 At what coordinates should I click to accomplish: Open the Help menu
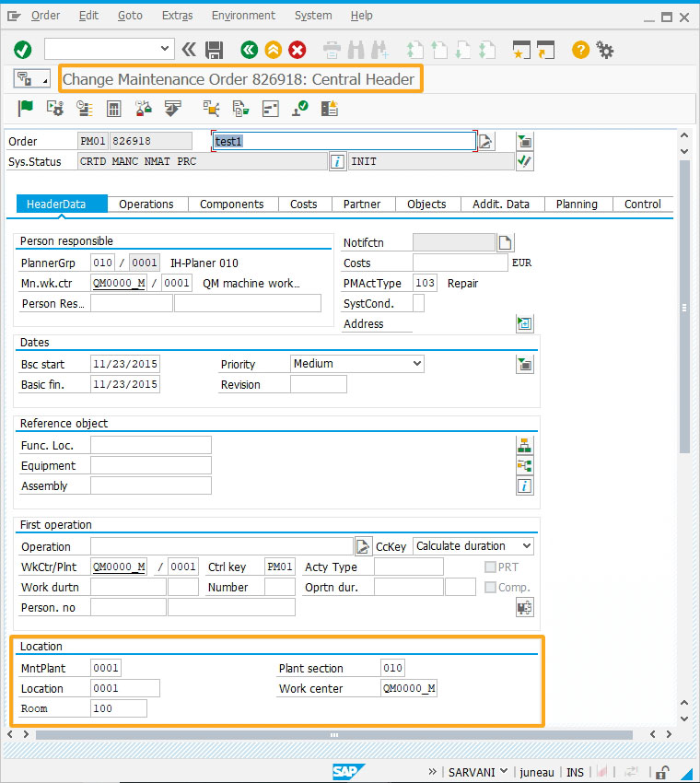(361, 16)
